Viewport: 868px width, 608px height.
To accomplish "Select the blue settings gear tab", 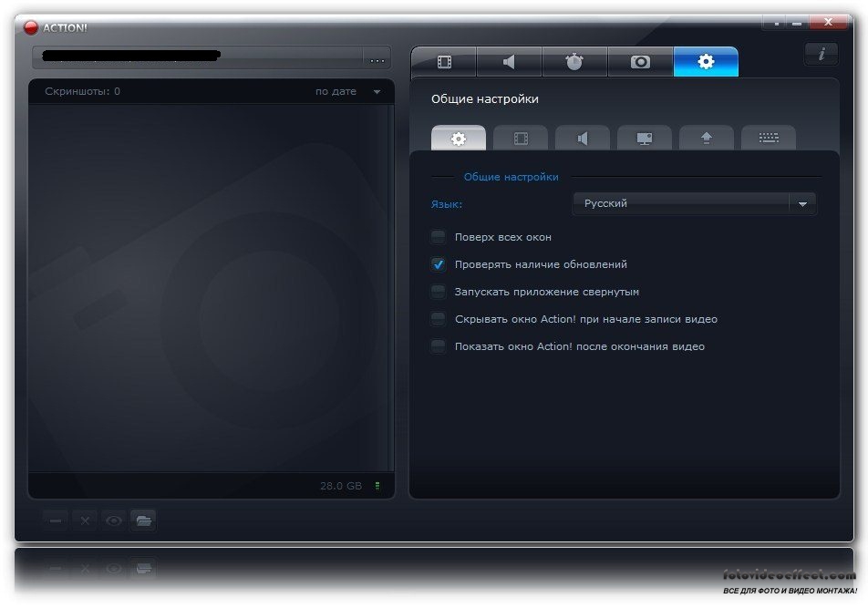I will tap(706, 61).
